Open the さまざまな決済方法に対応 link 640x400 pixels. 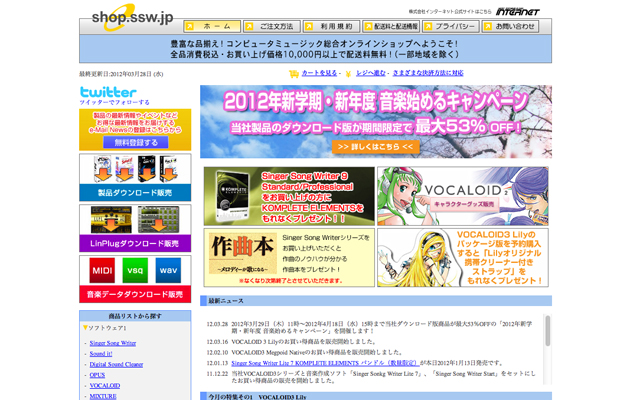pos(428,73)
